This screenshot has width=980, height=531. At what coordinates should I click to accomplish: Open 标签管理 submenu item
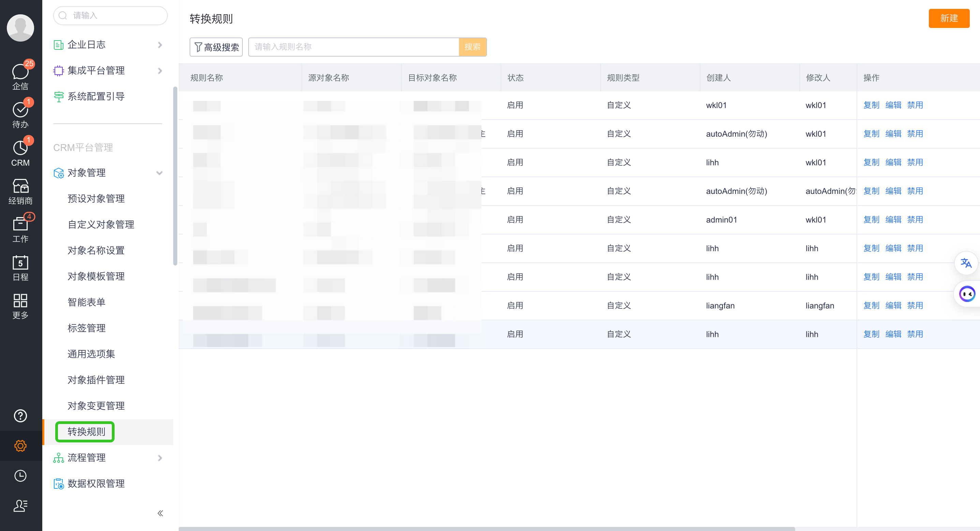pos(86,328)
